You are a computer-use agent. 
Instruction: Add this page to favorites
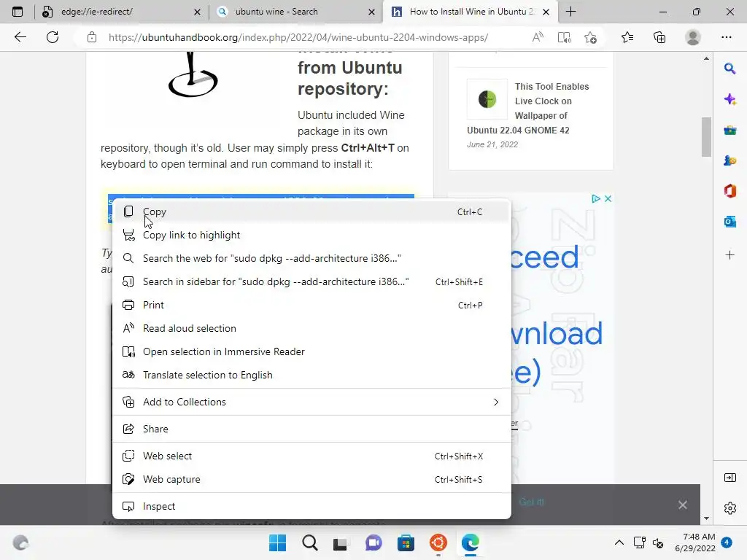(x=590, y=38)
